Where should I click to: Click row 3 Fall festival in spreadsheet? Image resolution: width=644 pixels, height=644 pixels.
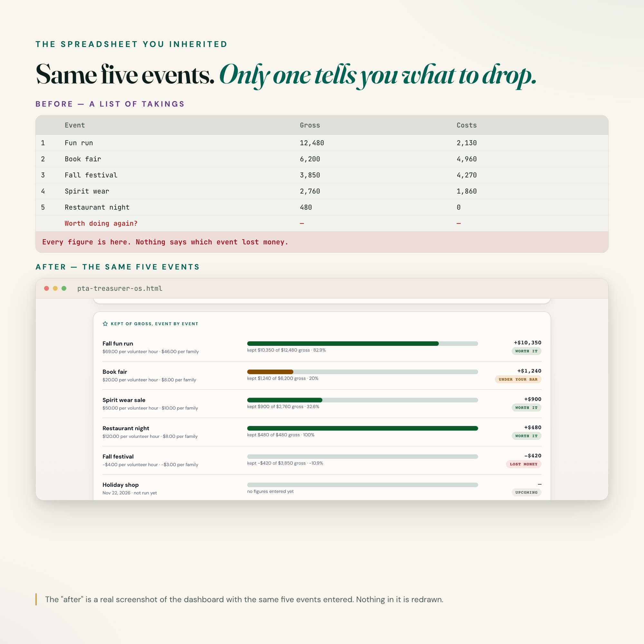pyautogui.click(x=322, y=175)
